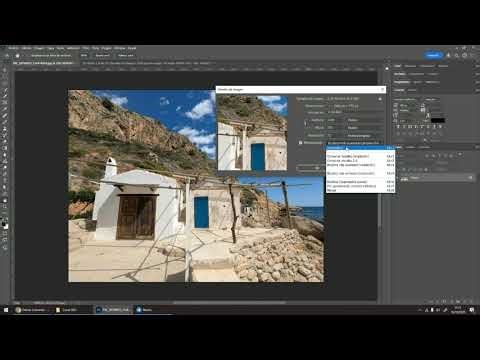Choose Conservar detalles (ampliación) option

click(360, 156)
